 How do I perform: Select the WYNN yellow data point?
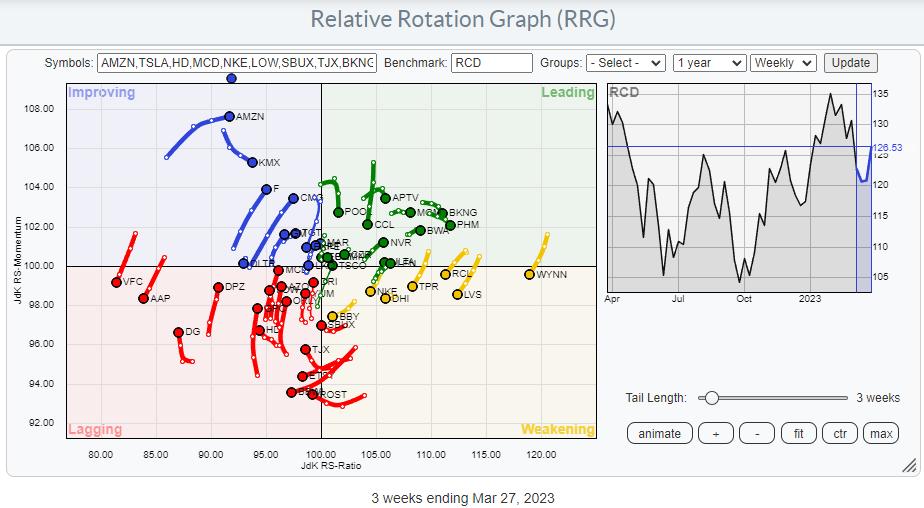(529, 274)
